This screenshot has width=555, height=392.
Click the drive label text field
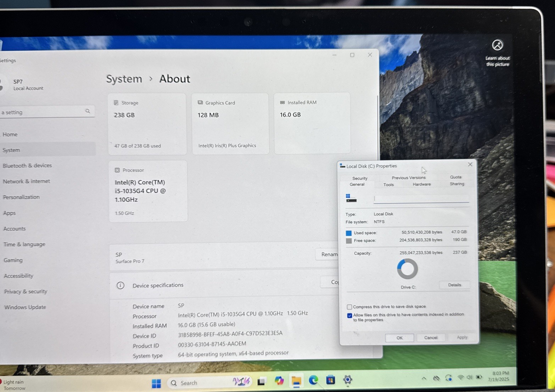421,198
